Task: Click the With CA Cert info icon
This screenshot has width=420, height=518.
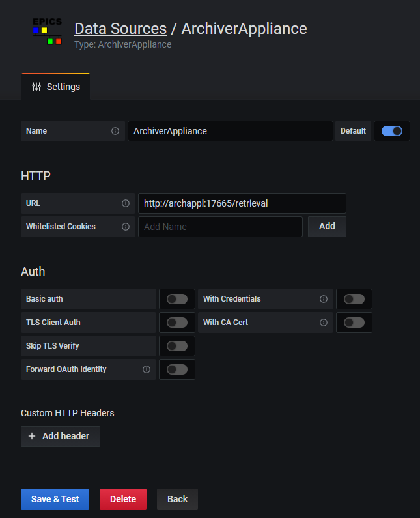Action: pyautogui.click(x=324, y=323)
